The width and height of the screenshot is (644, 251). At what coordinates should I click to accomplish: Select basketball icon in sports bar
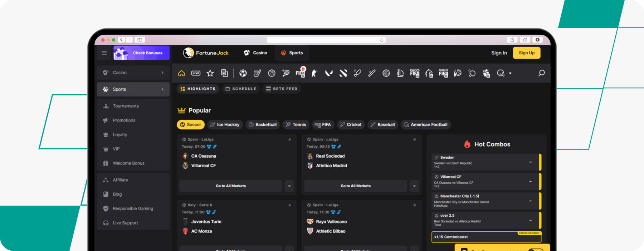pyautogui.click(x=272, y=73)
